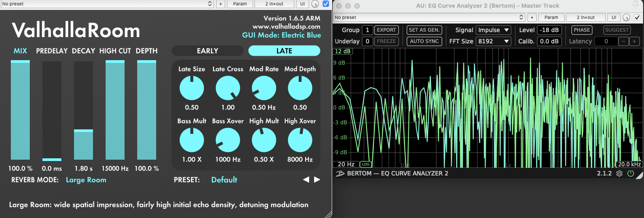The image size is (644, 218).
Task: Click the High Xover knob
Action: pos(300,140)
